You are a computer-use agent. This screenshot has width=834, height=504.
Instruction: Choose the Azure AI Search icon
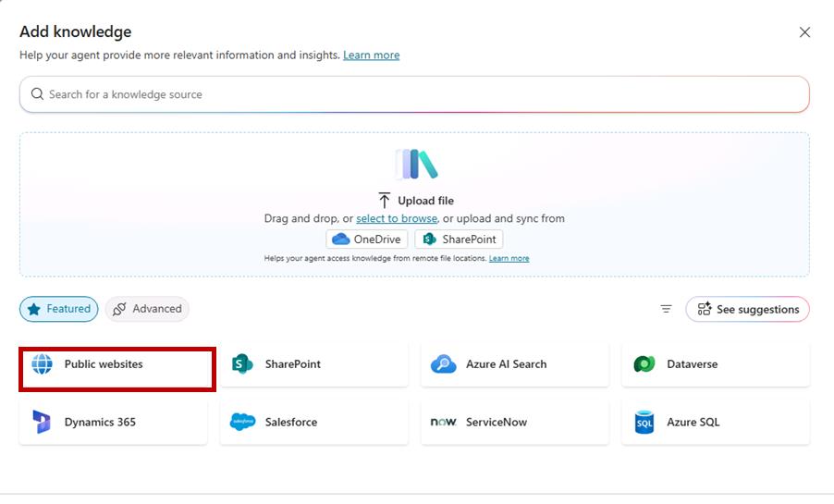point(443,364)
